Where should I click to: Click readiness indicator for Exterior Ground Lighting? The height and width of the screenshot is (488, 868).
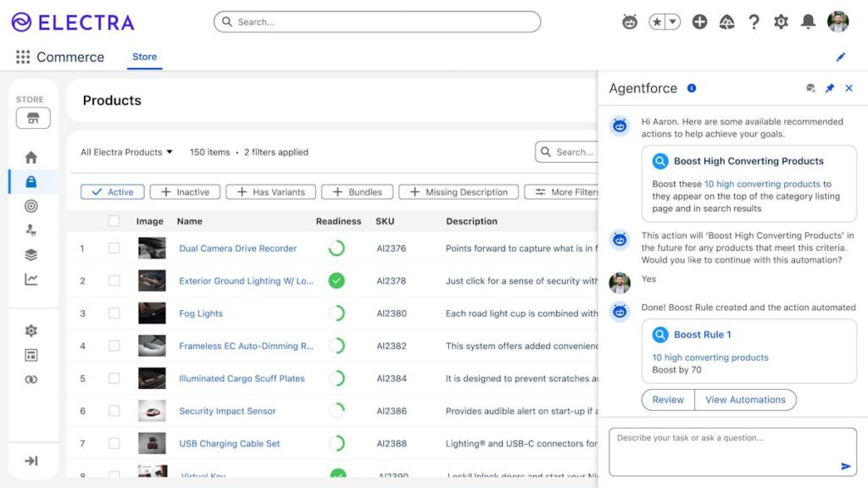click(337, 281)
